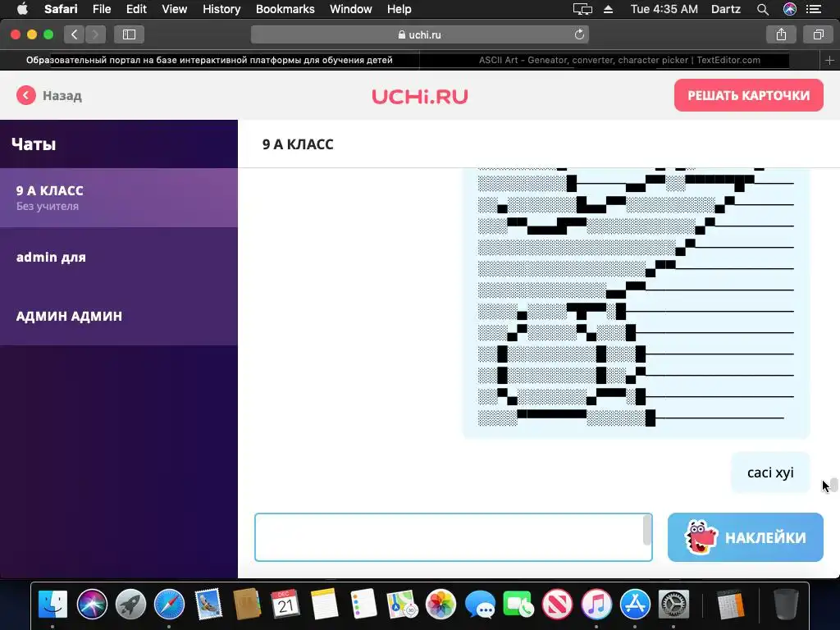This screenshot has width=840, height=630.
Task: Open Messages from the Dock
Action: tap(480, 604)
